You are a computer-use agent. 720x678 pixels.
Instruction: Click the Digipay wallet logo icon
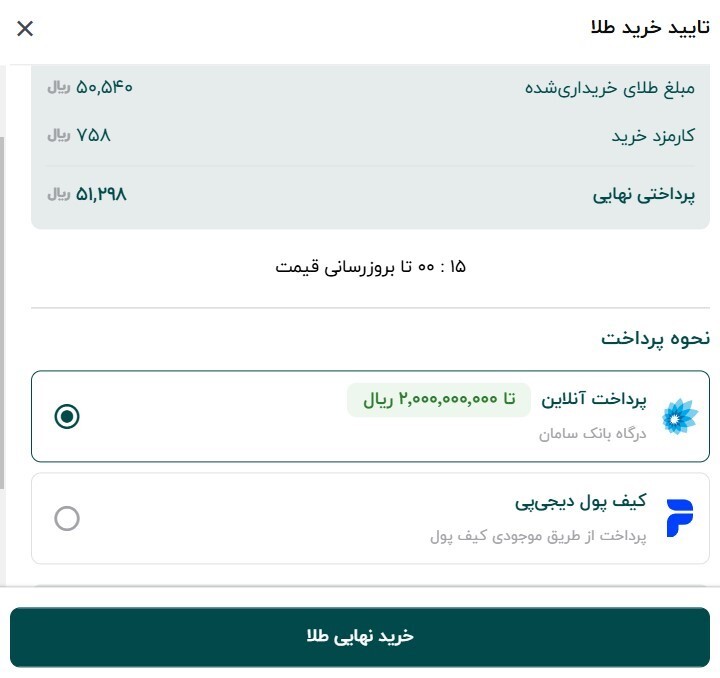coord(680,518)
